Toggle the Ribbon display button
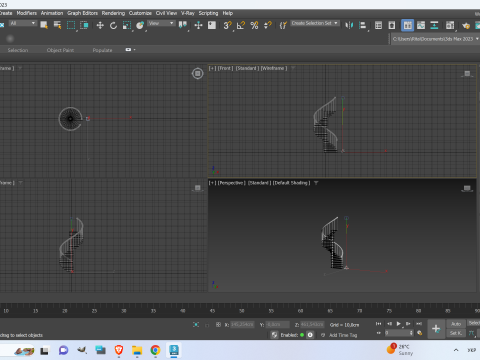The width and height of the screenshot is (480, 360). 408,25
